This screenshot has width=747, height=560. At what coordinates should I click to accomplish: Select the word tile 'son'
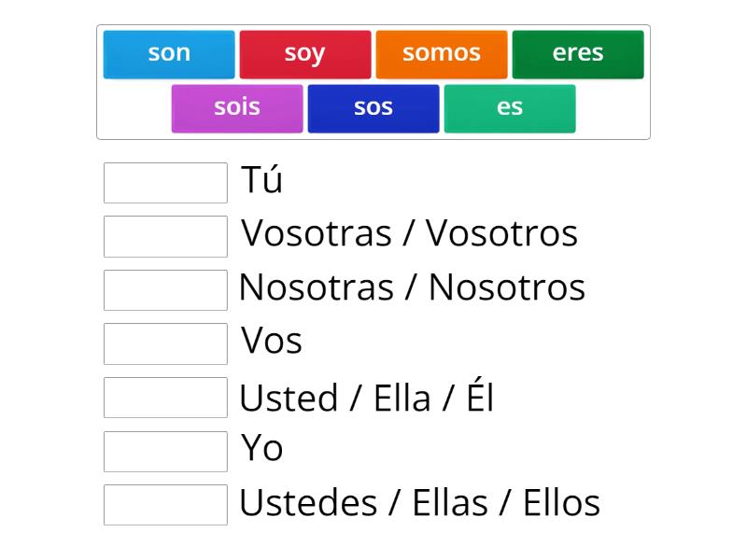168,53
